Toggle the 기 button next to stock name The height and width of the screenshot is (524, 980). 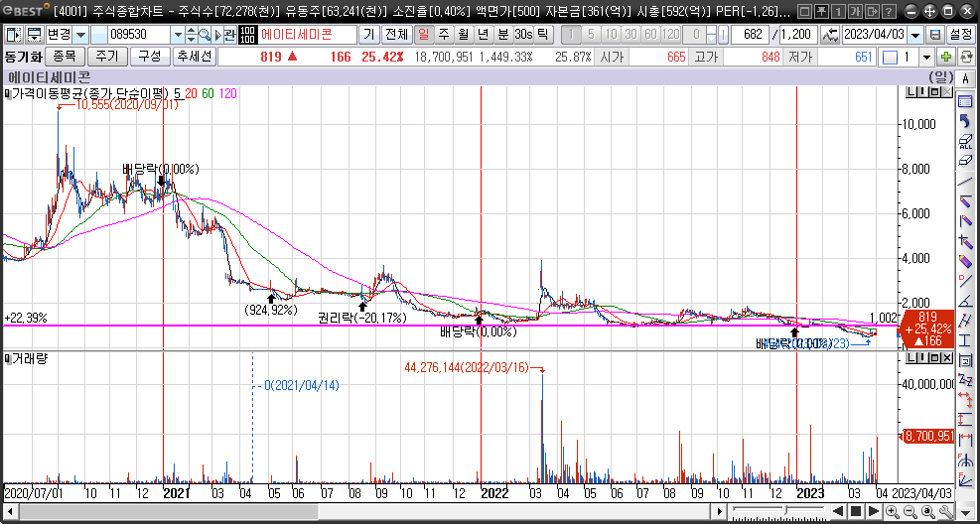370,35
